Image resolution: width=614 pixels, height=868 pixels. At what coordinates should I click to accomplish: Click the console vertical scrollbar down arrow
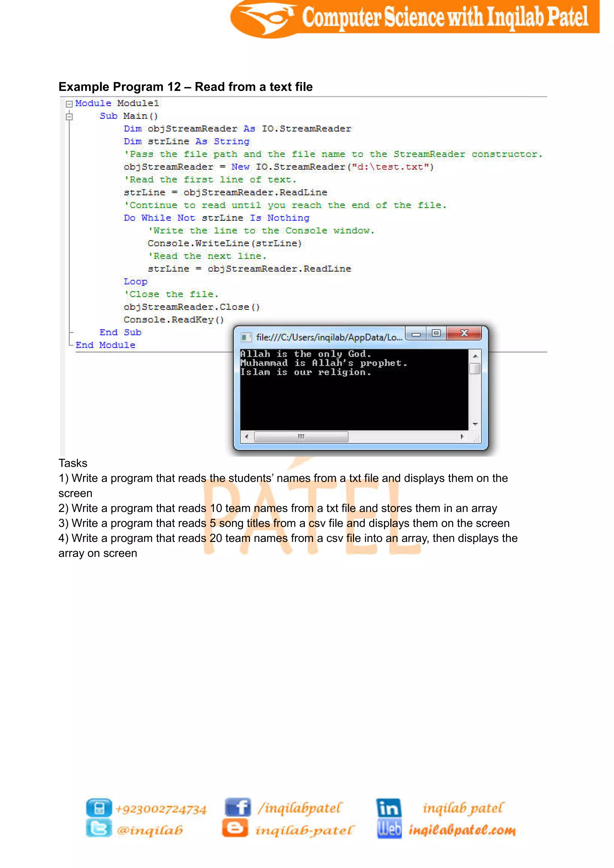[x=475, y=424]
